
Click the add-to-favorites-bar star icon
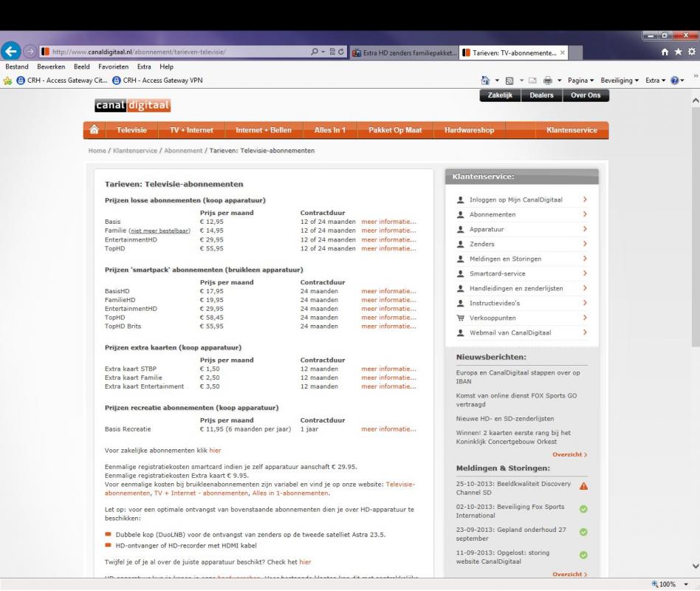[x=7, y=81]
